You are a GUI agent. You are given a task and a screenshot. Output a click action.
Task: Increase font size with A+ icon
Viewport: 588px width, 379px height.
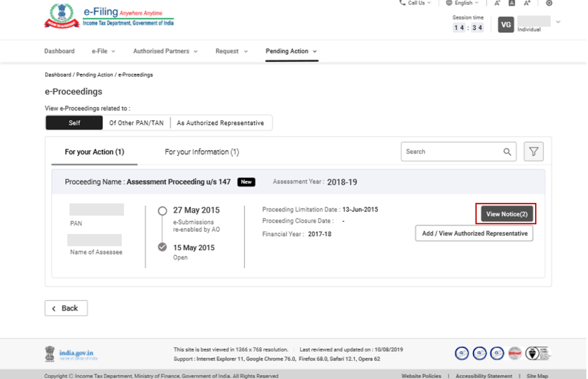tap(527, 3)
